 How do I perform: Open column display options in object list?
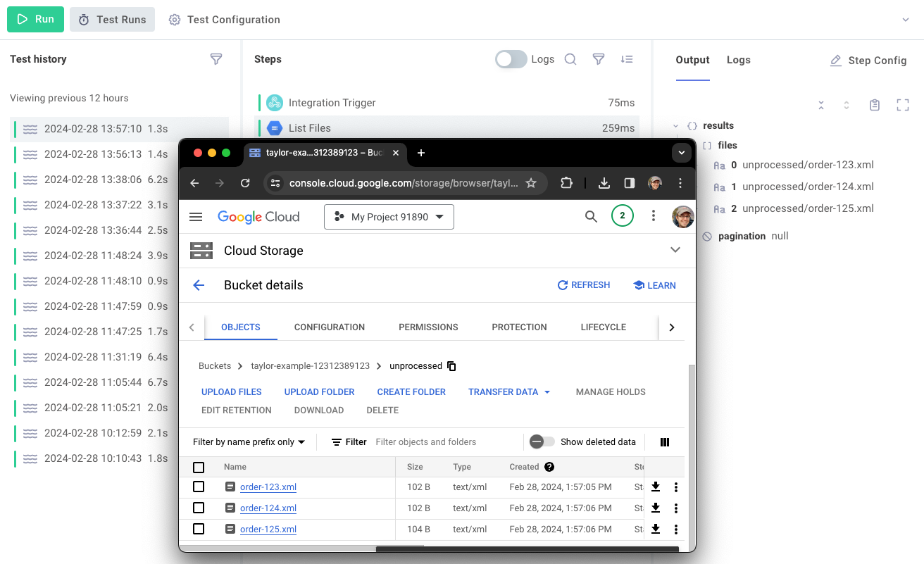664,441
